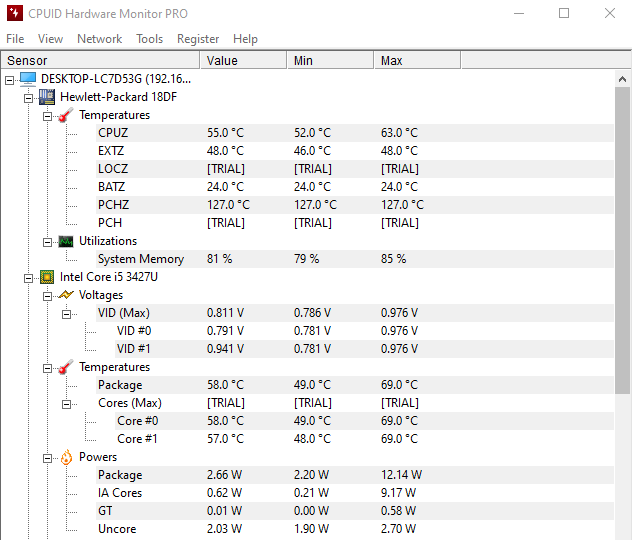This screenshot has width=632, height=540.
Task: Click the 0.941 V VID #1 value
Action: 225,349
